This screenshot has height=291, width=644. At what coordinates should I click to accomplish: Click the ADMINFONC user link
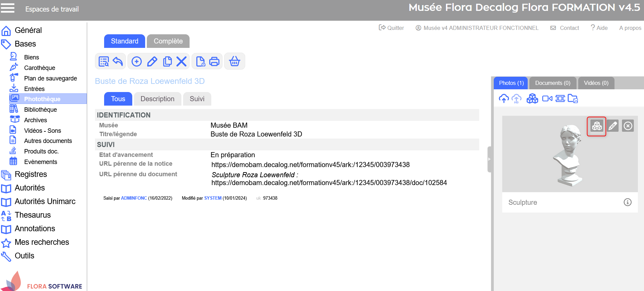click(134, 198)
